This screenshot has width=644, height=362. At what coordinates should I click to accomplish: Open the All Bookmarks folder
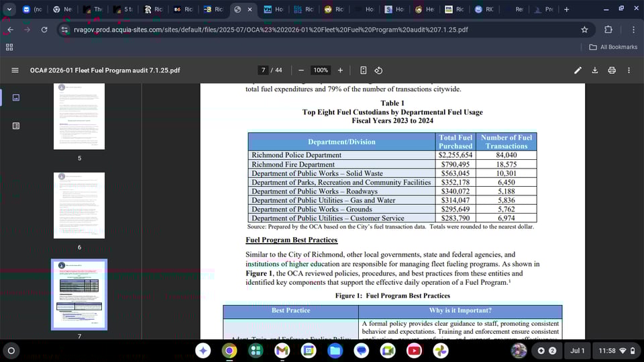(x=613, y=47)
